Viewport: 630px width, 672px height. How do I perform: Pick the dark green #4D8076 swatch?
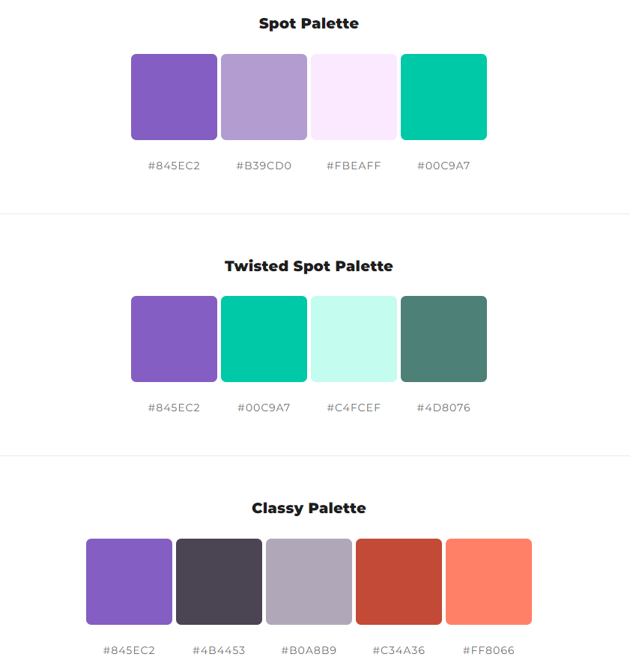tap(443, 339)
